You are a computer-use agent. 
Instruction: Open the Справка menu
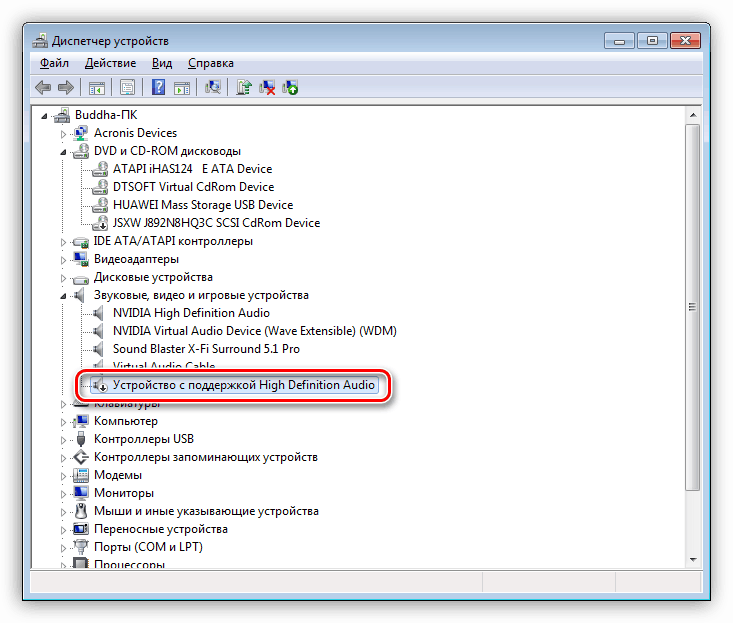click(210, 63)
